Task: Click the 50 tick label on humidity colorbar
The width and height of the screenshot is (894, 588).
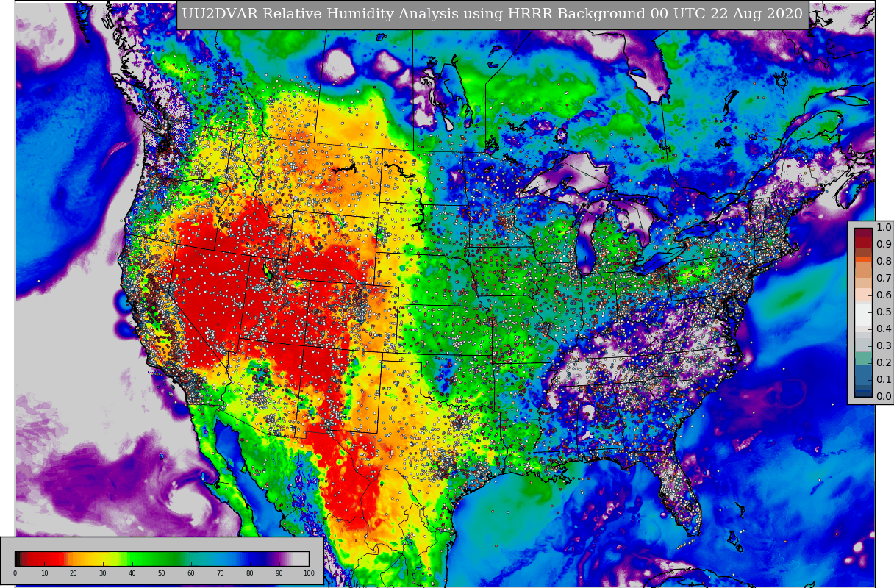Action: [162, 573]
